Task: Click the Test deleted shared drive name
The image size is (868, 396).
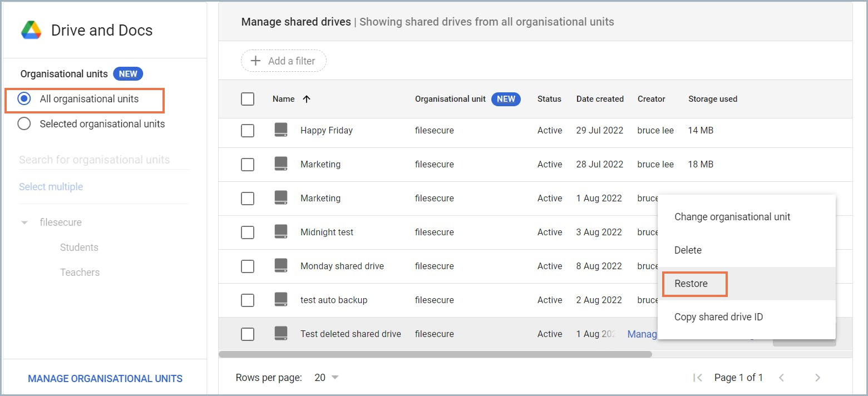Action: click(x=351, y=334)
